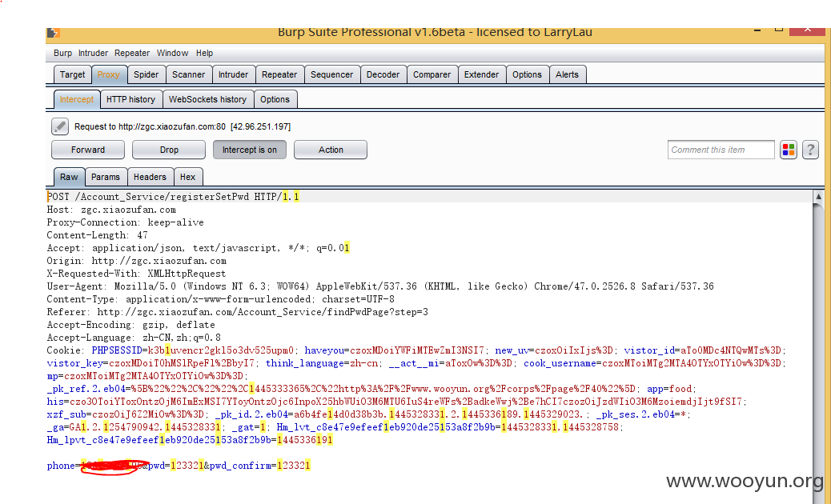831x504 pixels.
Task: Open the Burp menu
Action: pos(62,53)
